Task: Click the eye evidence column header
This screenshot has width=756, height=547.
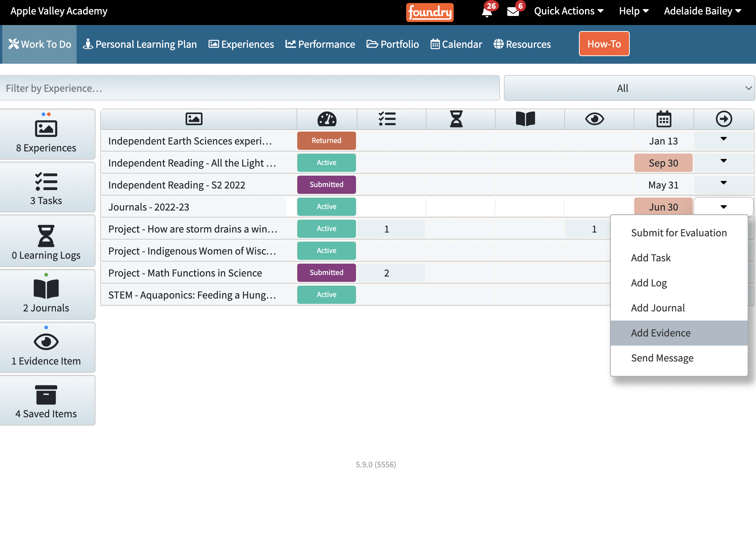Action: pos(594,119)
